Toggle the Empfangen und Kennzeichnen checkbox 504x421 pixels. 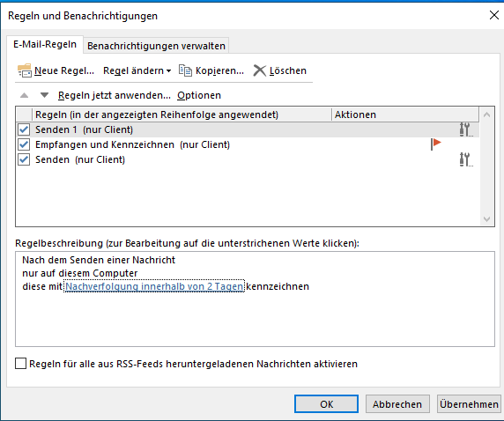tap(24, 144)
